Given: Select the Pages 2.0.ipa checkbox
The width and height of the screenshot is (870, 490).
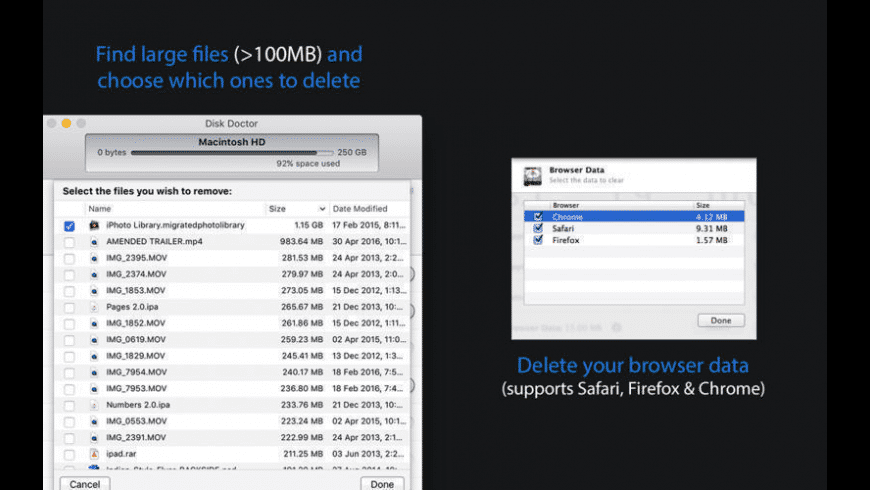Looking at the screenshot, I should pos(69,307).
